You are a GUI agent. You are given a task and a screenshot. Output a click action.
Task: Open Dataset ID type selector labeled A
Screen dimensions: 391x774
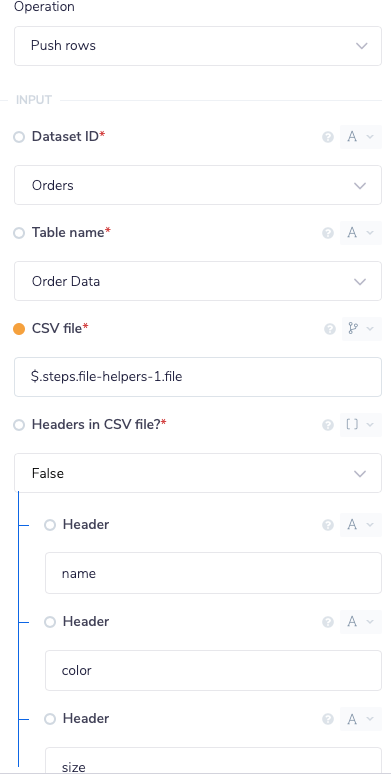pyautogui.click(x=360, y=137)
